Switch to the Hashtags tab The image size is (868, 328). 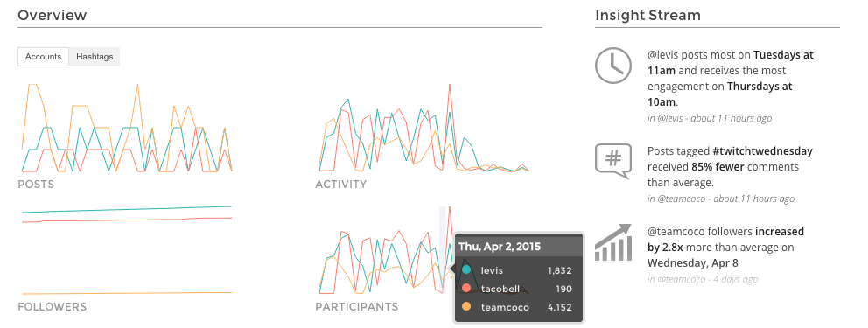[94, 57]
